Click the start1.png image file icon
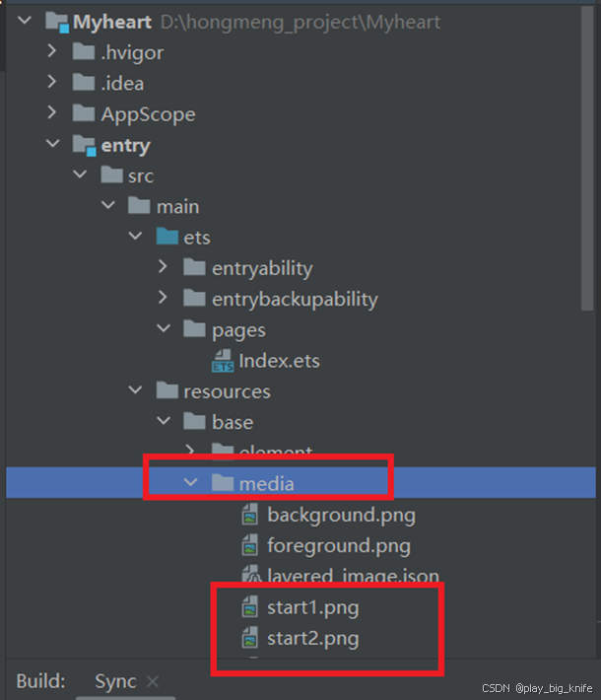 [x=250, y=606]
